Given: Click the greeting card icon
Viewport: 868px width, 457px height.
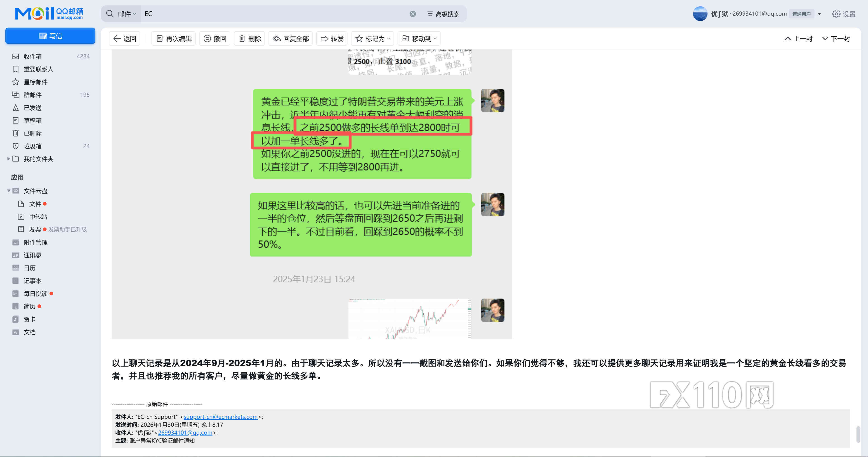Looking at the screenshot, I should coord(16,319).
